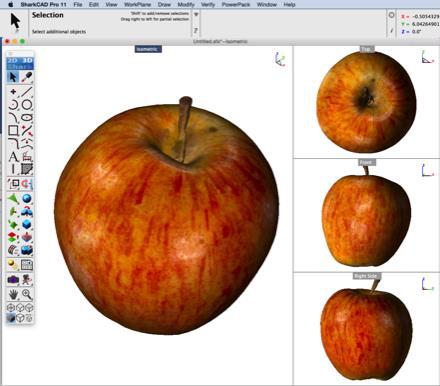Toggle wireframe display cube icon
The width and height of the screenshot is (440, 386).
coord(20,318)
